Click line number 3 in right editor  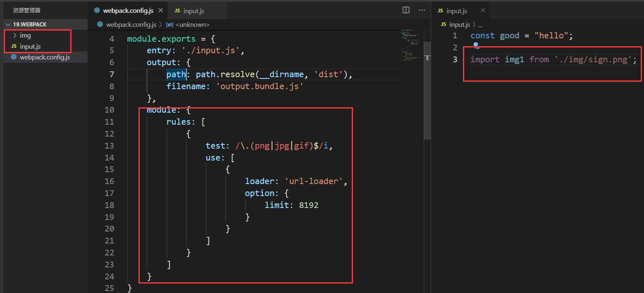455,59
